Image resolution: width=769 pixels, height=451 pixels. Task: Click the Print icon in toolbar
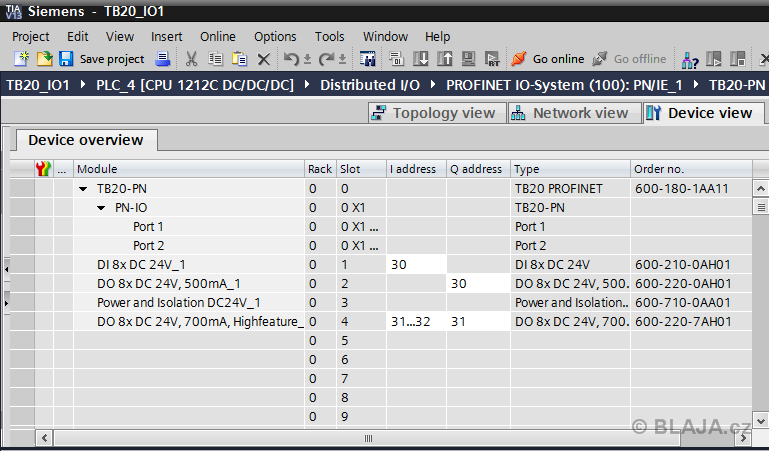(x=162, y=59)
